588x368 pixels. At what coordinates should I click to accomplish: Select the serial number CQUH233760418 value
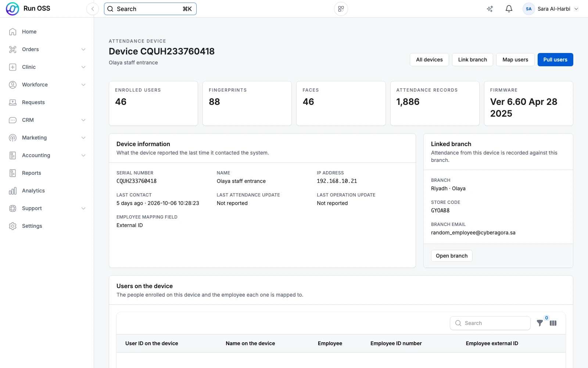pos(136,181)
